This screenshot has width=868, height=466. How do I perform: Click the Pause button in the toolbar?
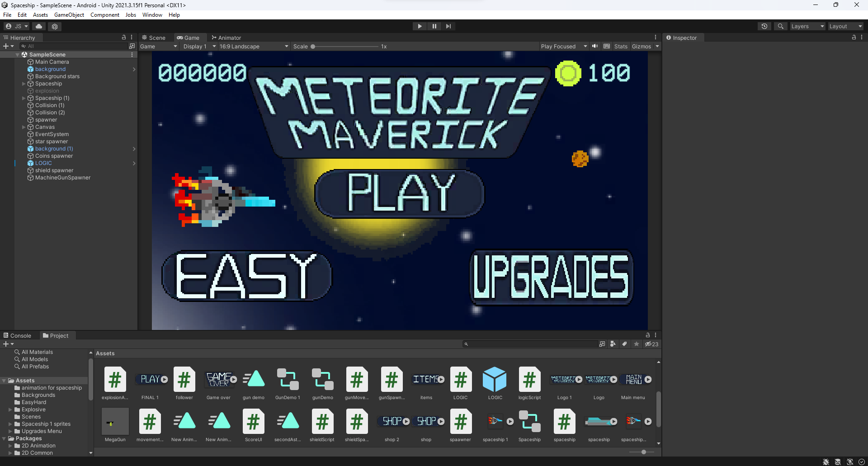click(x=434, y=26)
